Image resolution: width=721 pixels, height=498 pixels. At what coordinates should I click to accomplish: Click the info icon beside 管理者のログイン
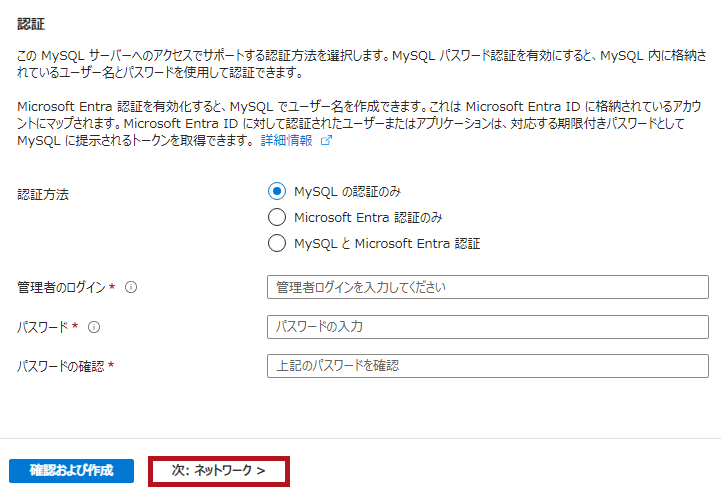(131, 288)
